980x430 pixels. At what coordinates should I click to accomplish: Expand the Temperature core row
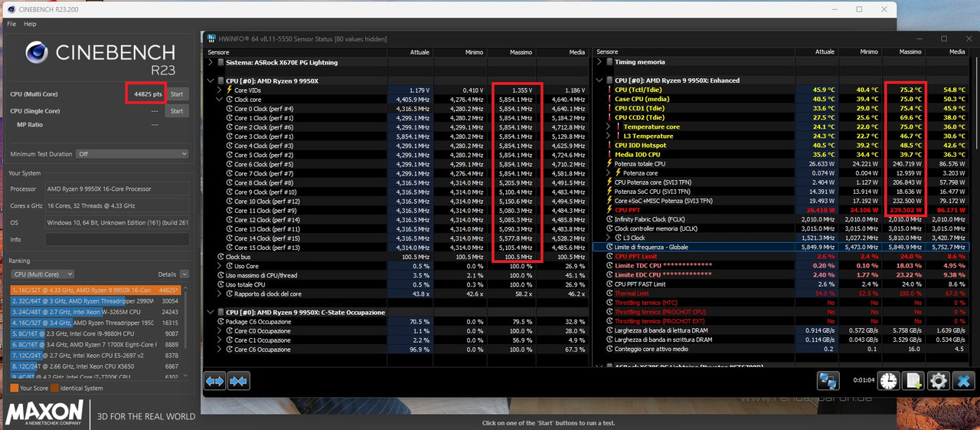609,126
